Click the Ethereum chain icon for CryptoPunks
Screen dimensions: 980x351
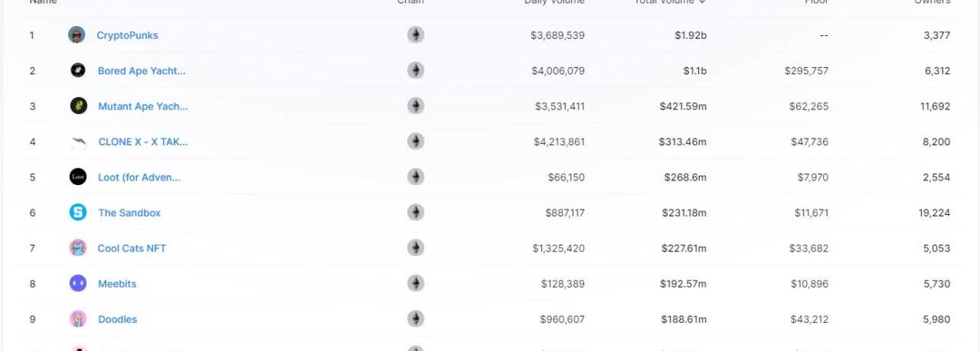point(416,35)
